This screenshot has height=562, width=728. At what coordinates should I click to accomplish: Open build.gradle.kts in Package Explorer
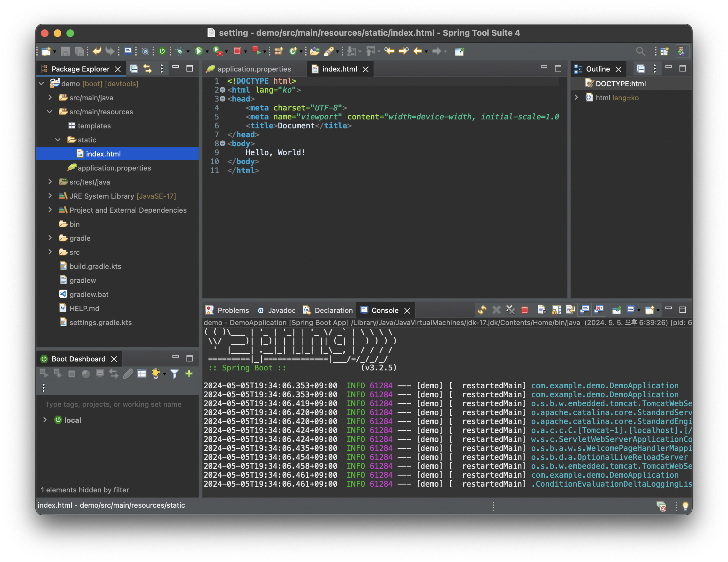click(x=95, y=266)
